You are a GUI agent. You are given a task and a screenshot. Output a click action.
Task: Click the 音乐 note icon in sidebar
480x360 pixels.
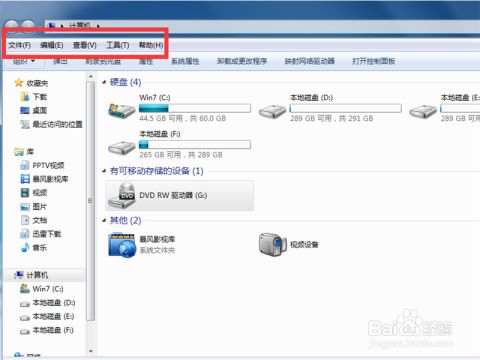pyautogui.click(x=25, y=248)
